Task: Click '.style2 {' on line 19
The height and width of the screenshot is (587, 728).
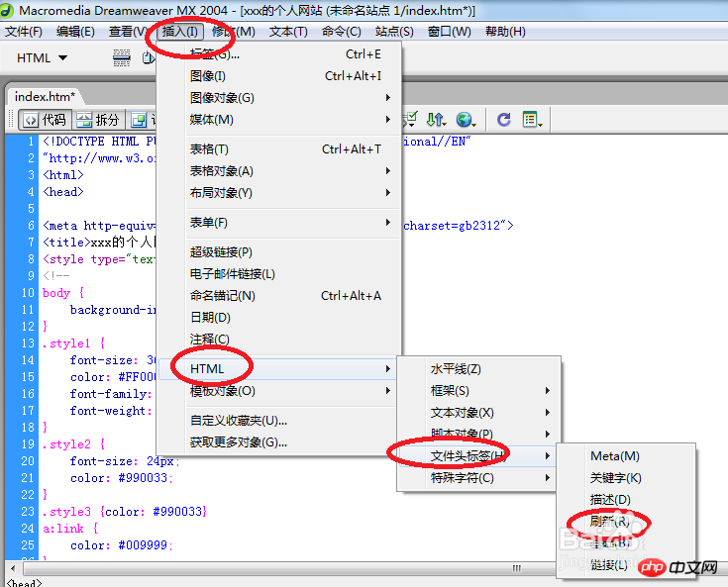Action: point(74,444)
